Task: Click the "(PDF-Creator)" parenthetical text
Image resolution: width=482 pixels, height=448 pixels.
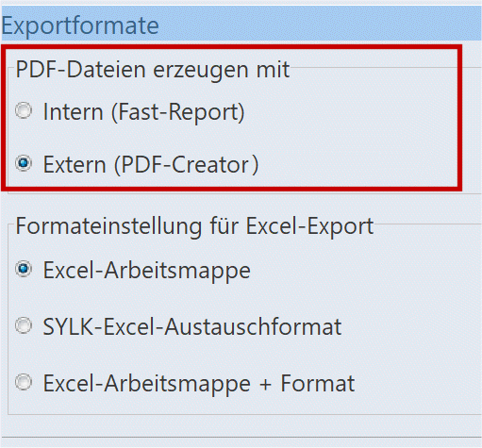Action: pos(187,165)
